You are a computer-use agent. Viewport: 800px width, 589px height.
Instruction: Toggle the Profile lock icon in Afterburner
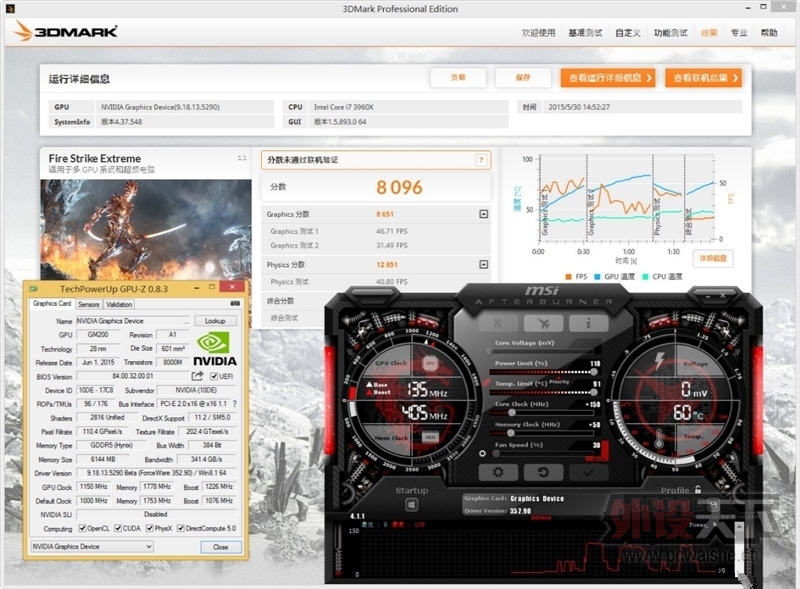[697, 489]
